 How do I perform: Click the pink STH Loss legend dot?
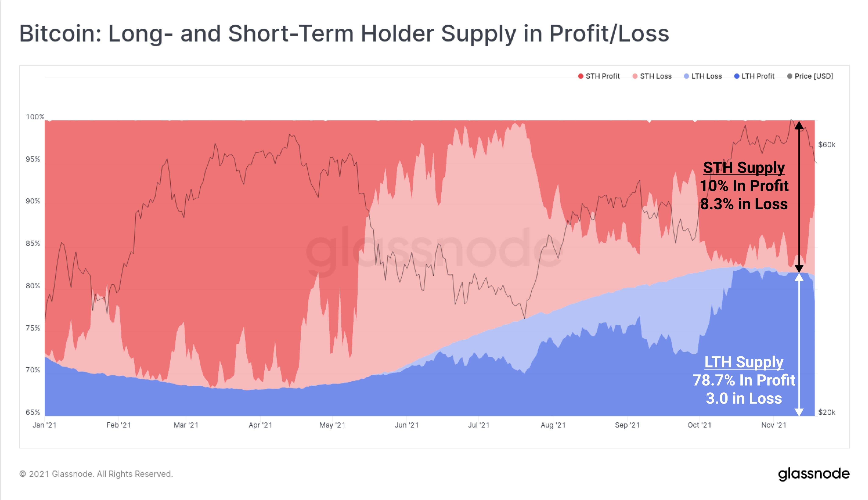[635, 76]
